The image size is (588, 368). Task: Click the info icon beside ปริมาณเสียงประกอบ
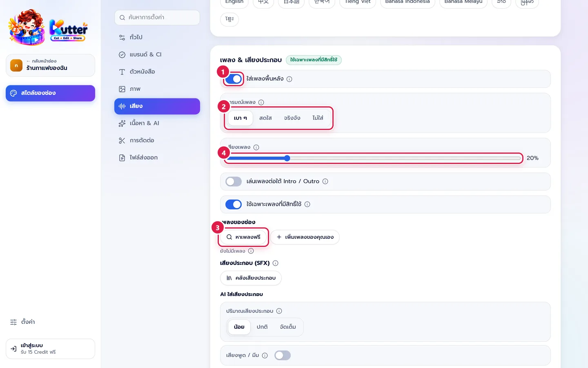coord(279,311)
